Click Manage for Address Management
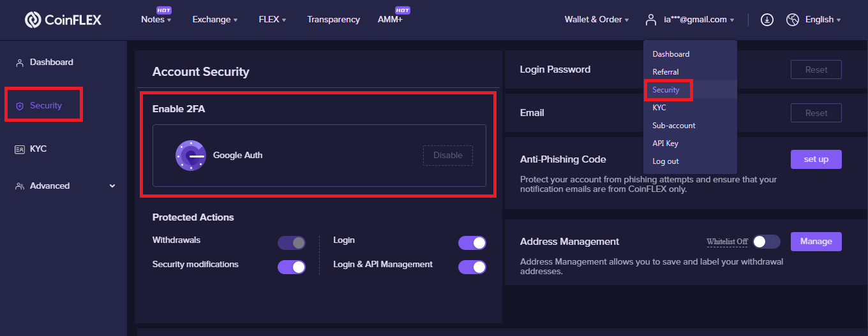This screenshot has width=868, height=336. (816, 242)
